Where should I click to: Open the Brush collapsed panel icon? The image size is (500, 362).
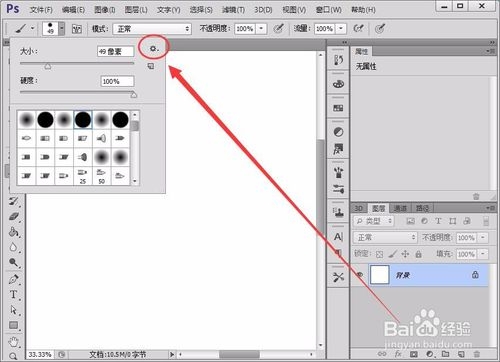(x=338, y=172)
